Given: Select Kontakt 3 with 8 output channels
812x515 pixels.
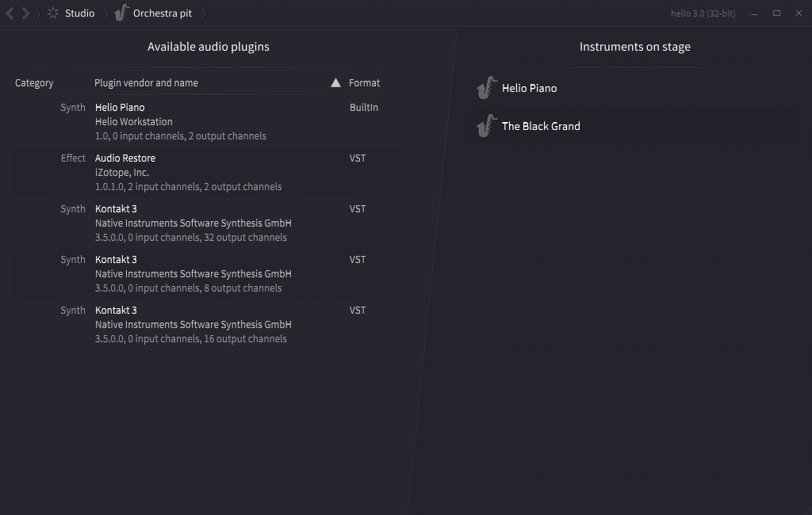Looking at the screenshot, I should pos(209,274).
